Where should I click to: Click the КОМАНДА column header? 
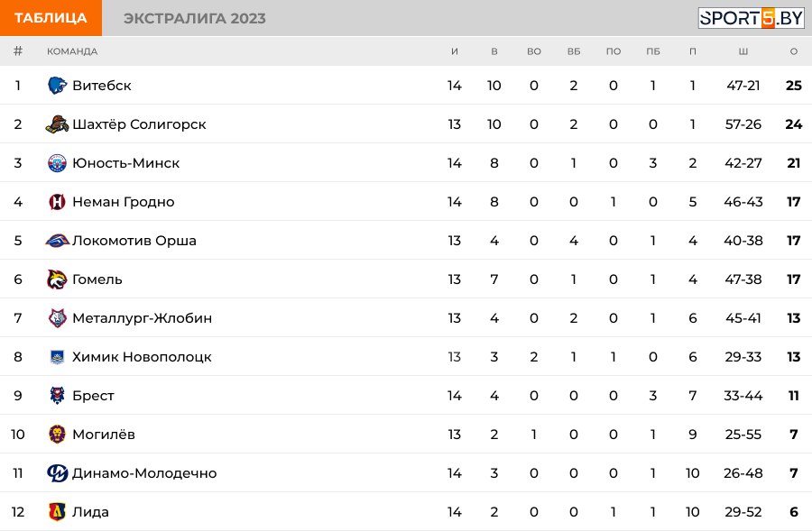coord(72,51)
